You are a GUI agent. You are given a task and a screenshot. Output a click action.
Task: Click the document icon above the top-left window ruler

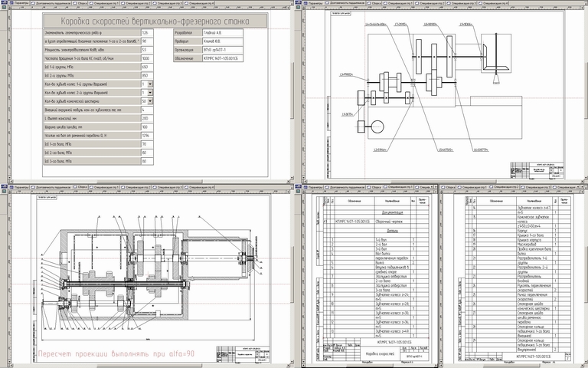pyautogui.click(x=3, y=2)
